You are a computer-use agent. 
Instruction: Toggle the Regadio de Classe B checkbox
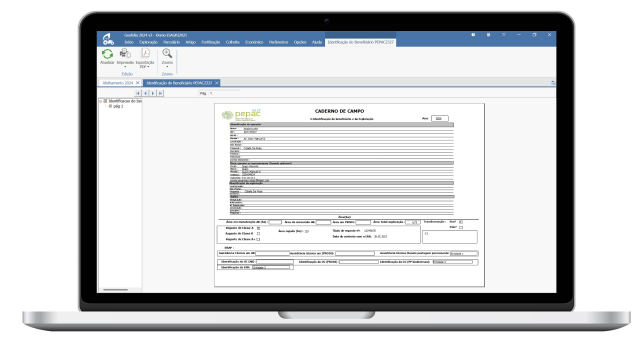pyautogui.click(x=258, y=234)
